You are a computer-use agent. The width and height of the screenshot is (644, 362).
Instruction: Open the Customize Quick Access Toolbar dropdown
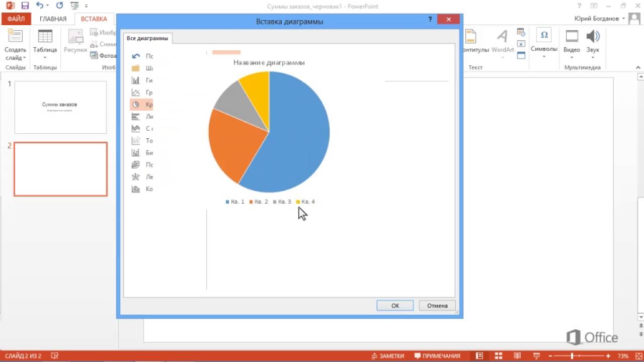(x=87, y=7)
